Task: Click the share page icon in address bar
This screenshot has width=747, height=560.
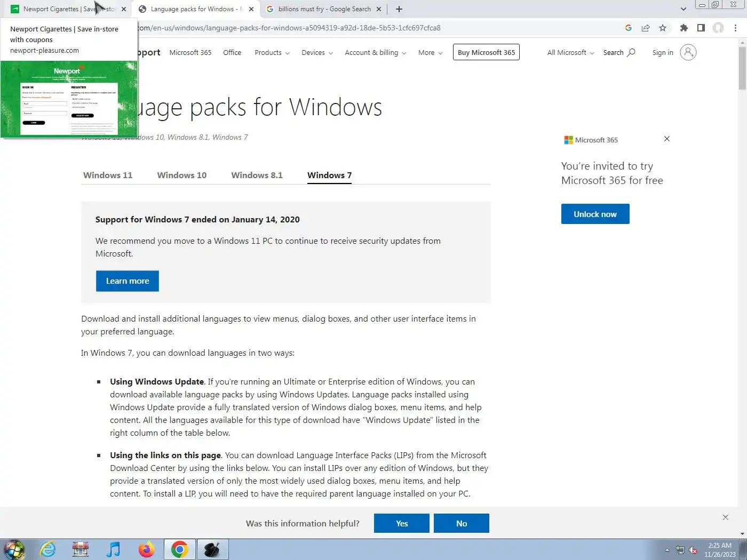Action: point(646,28)
